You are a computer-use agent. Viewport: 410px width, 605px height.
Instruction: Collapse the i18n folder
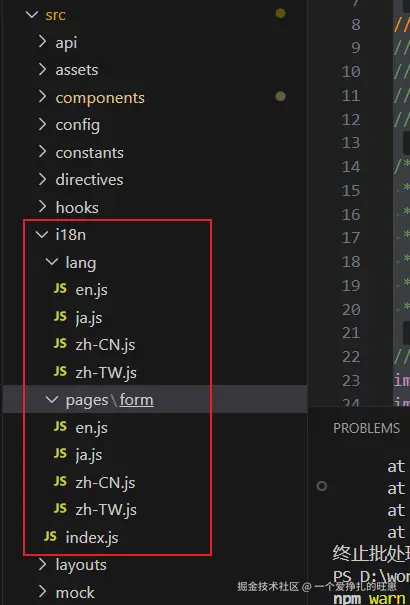tap(42, 234)
